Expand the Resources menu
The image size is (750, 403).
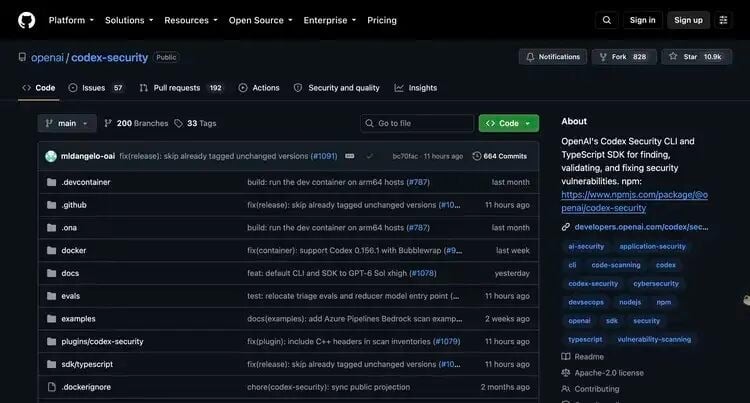pos(191,20)
